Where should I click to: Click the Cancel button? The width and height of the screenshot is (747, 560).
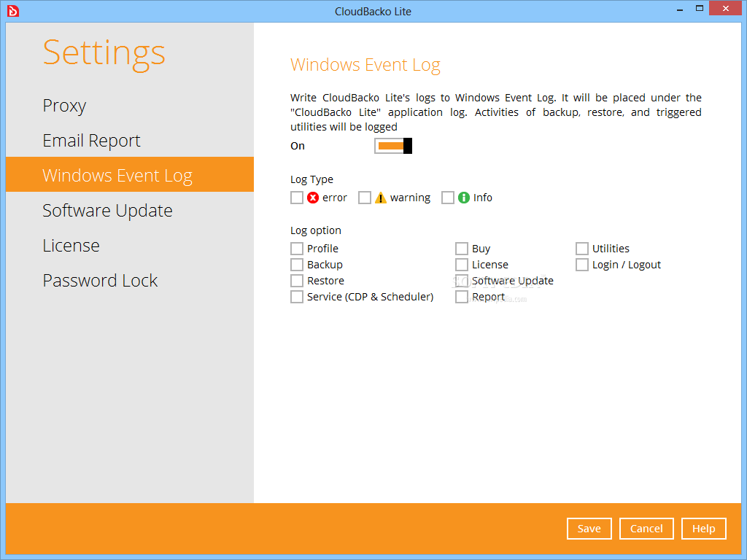646,529
